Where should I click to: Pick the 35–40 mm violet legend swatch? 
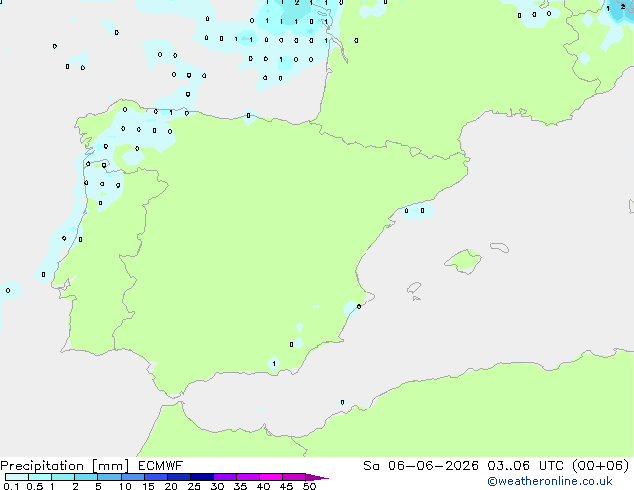[x=247, y=477]
